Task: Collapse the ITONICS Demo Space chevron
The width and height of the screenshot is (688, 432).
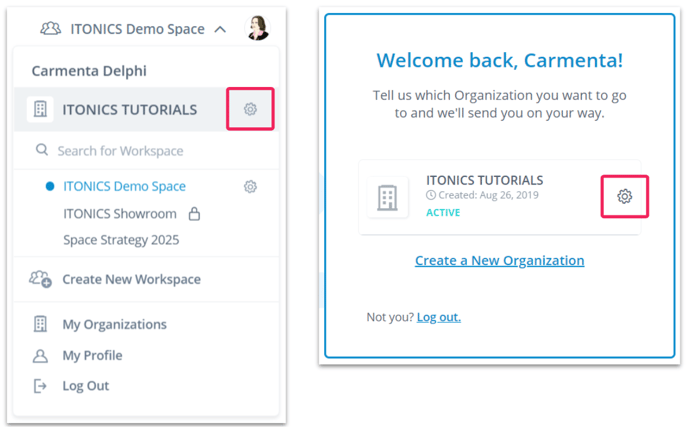Action: [x=220, y=29]
